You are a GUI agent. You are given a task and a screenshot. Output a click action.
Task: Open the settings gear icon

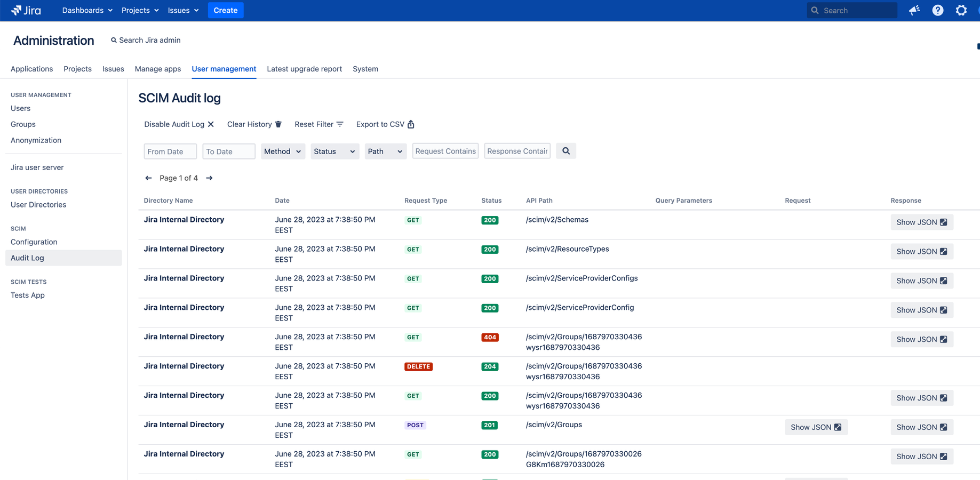(x=961, y=10)
